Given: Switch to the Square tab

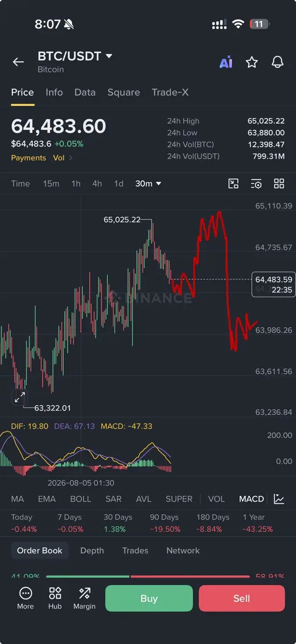Looking at the screenshot, I should point(123,92).
